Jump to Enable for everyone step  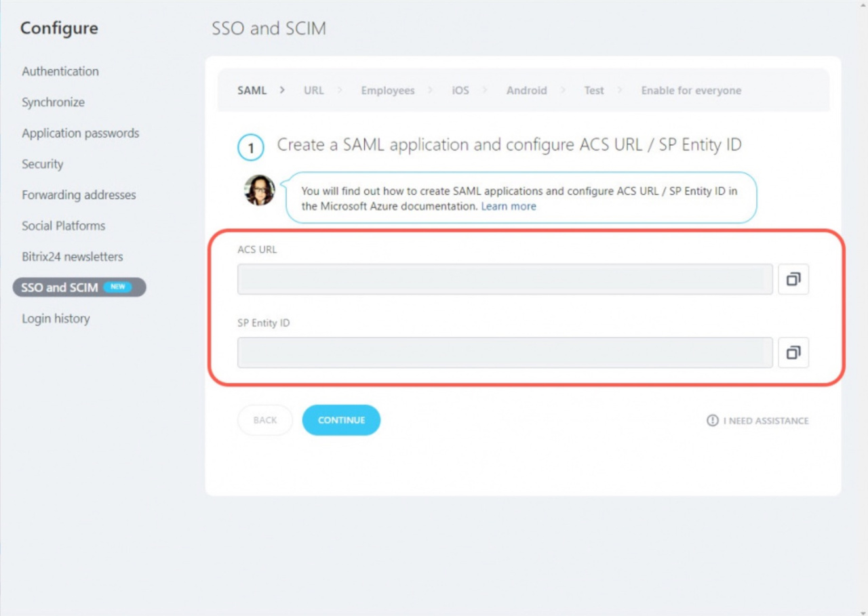click(x=691, y=90)
